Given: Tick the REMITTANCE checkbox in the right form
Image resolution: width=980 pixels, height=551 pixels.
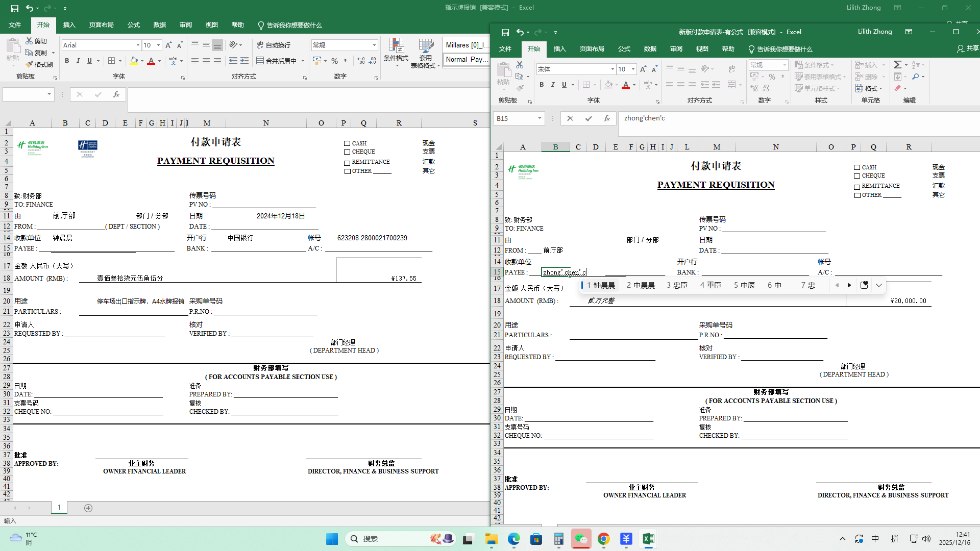Looking at the screenshot, I should 857,187.
